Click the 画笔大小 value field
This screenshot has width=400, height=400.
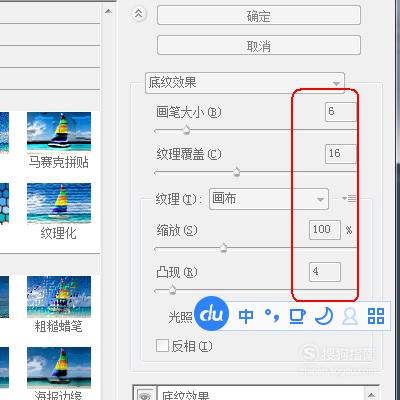coord(340,111)
